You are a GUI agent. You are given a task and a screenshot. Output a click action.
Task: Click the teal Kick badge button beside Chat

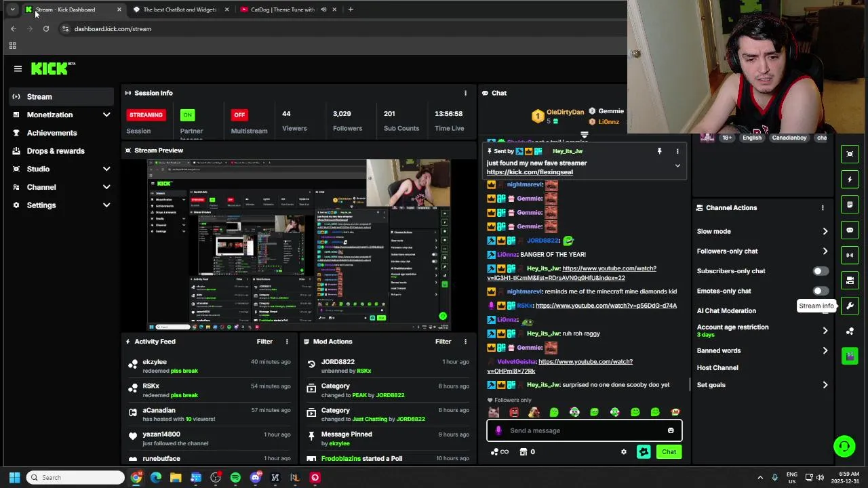click(644, 452)
